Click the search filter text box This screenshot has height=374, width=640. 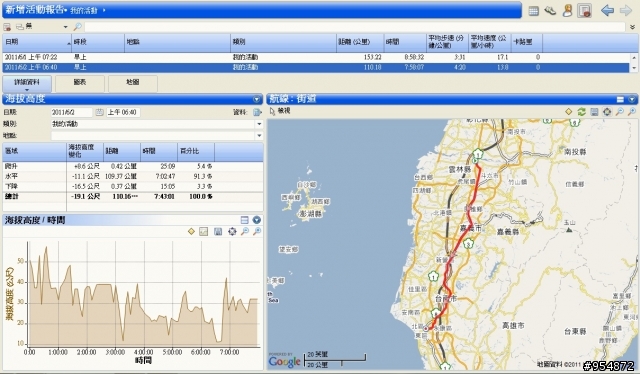(354, 27)
